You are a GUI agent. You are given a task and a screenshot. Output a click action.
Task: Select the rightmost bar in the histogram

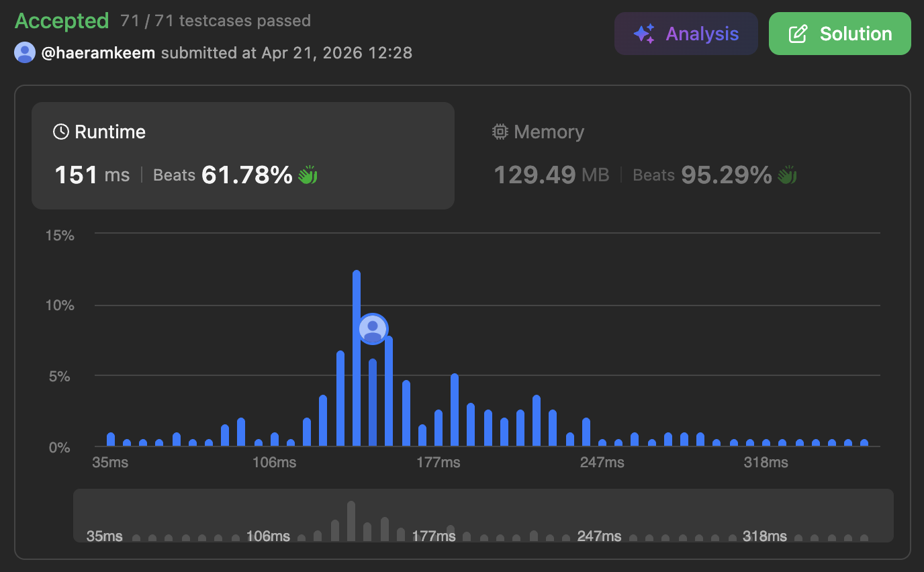[x=864, y=442]
